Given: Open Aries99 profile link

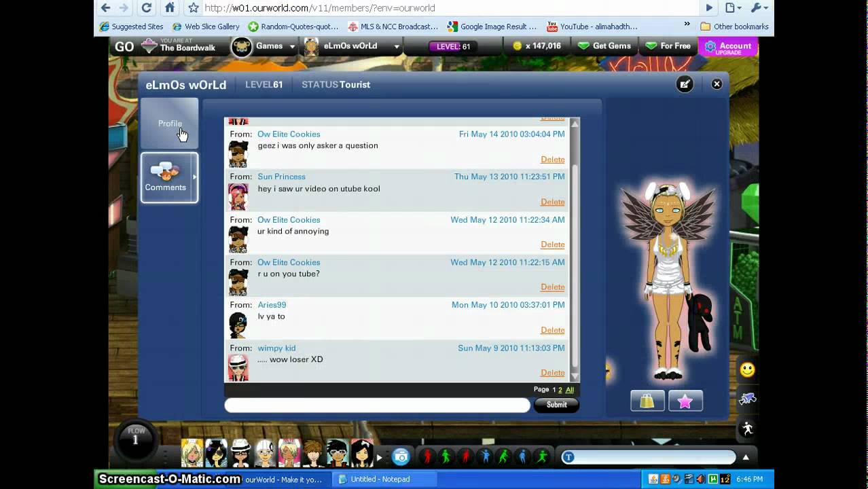Looking at the screenshot, I should pos(272,305).
